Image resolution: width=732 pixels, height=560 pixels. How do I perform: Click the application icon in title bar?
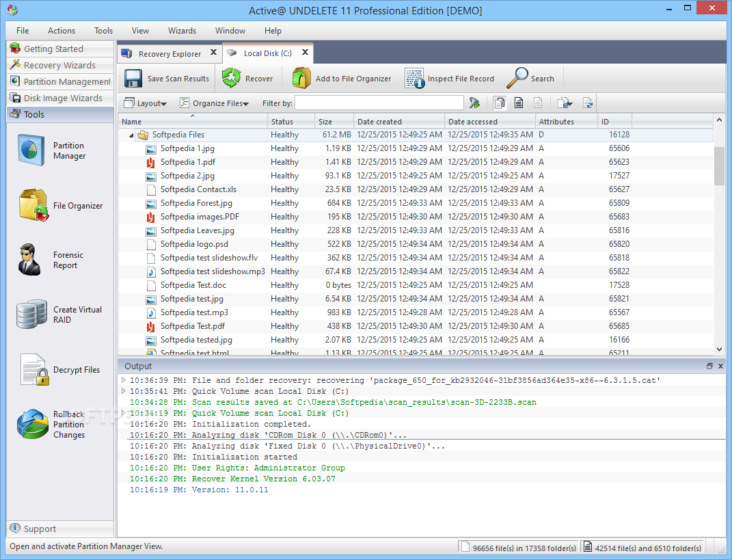click(12, 10)
